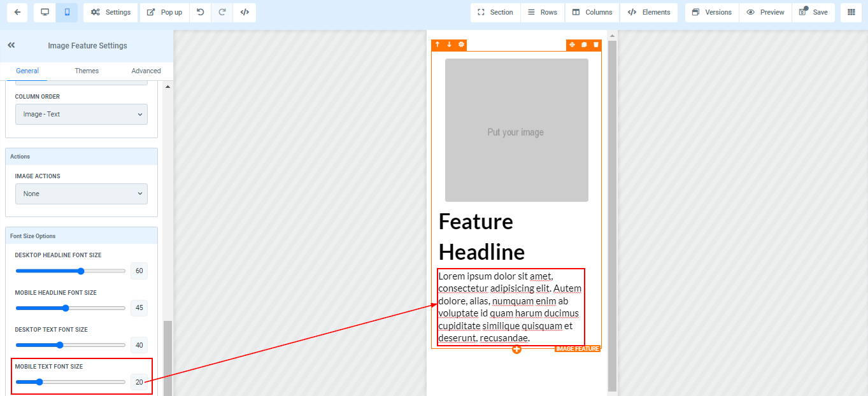Switch to mobile preview mode
Screen dimensions: 868x396
67,12
